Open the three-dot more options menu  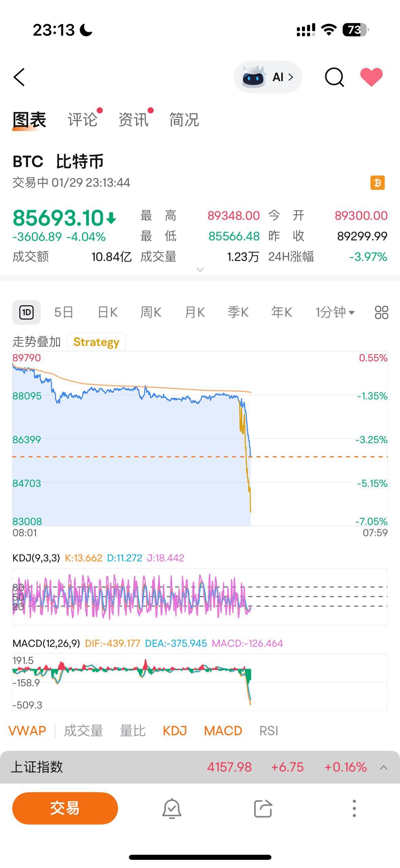[x=354, y=808]
